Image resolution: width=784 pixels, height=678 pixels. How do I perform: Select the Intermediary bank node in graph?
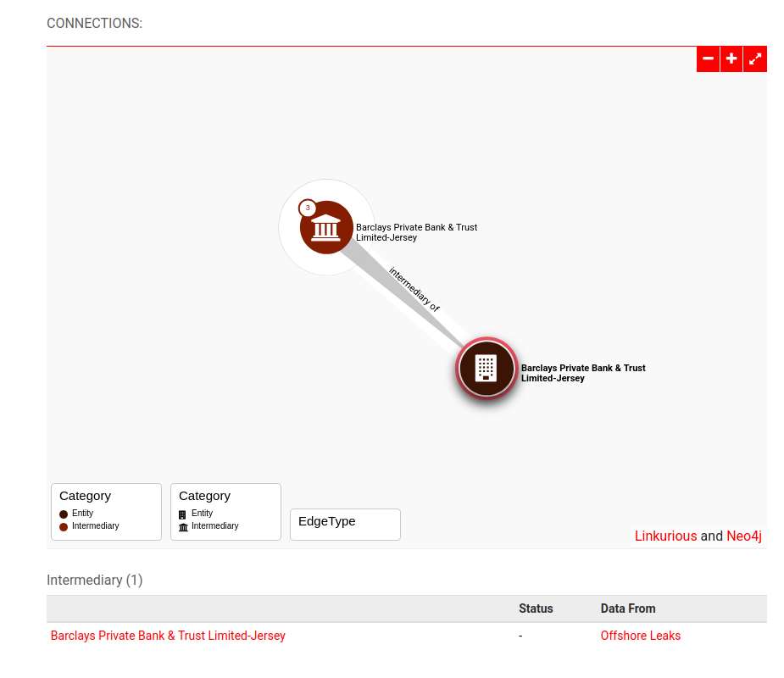[x=326, y=227]
